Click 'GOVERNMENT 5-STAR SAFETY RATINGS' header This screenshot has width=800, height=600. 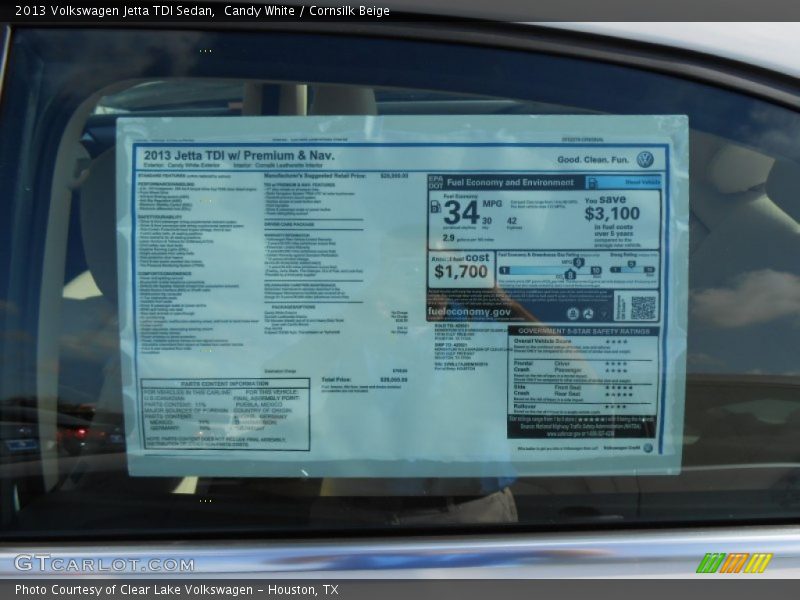point(584,331)
